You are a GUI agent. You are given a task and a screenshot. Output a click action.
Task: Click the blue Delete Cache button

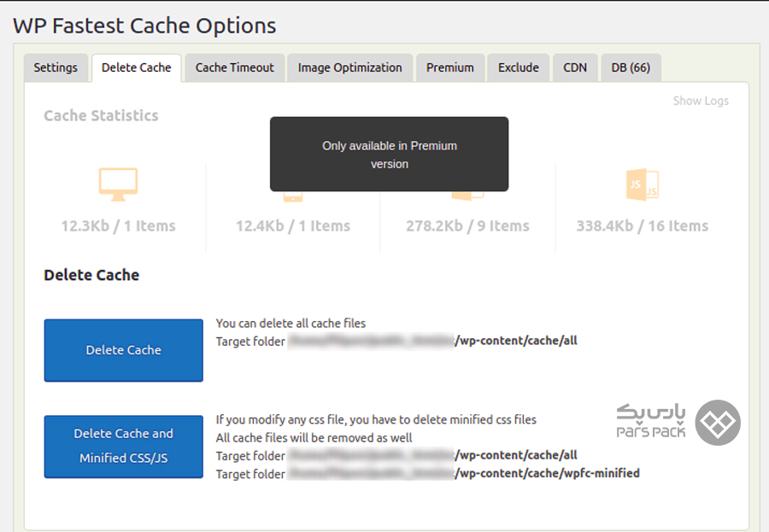pos(124,350)
